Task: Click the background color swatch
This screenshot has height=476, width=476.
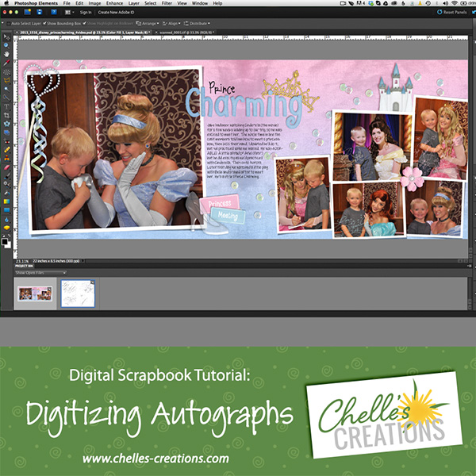Action: [x=8, y=245]
